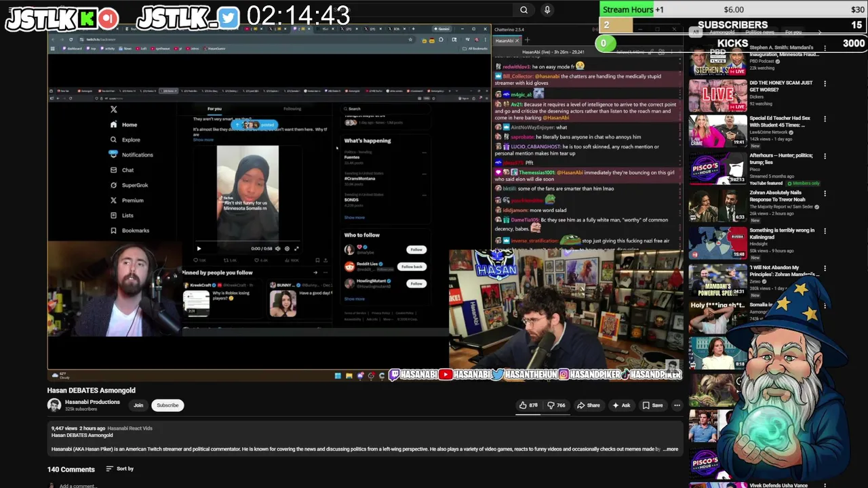Open the #CransMontana trending topic
Screen dimensions: 868x488
pos(360,178)
